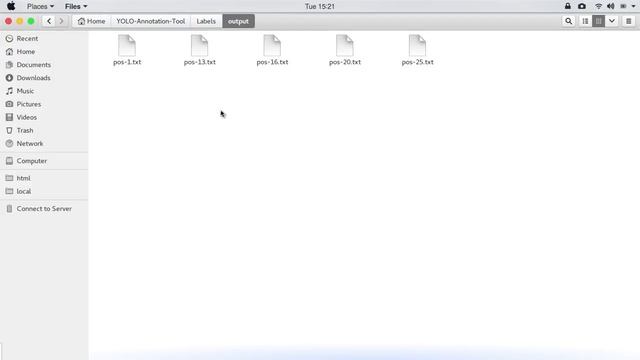Click Connect to Server
Screen dimensions: 640x360
[44, 209]
